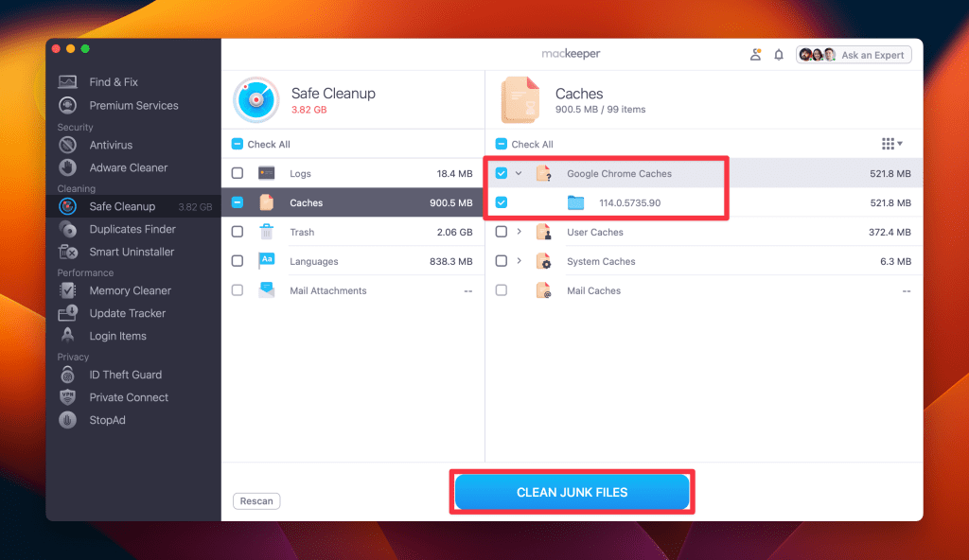The width and height of the screenshot is (969, 560).
Task: Open the grid view options dropdown
Action: 891,144
